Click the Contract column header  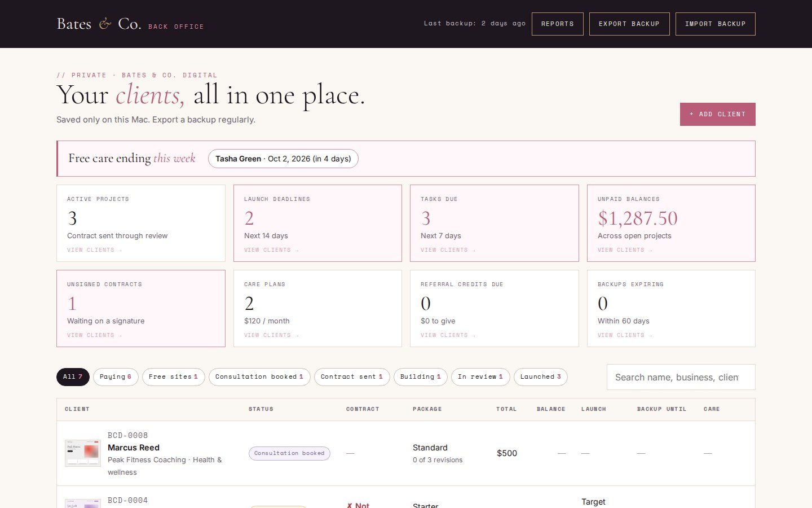[363, 409]
